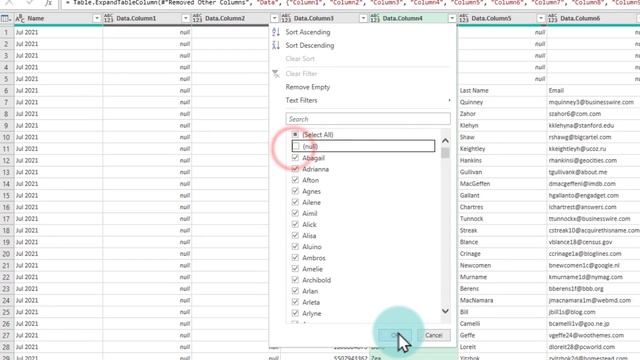The width and height of the screenshot is (640, 360).
Task: Uncheck the Afton checkbox
Action: tap(295, 180)
